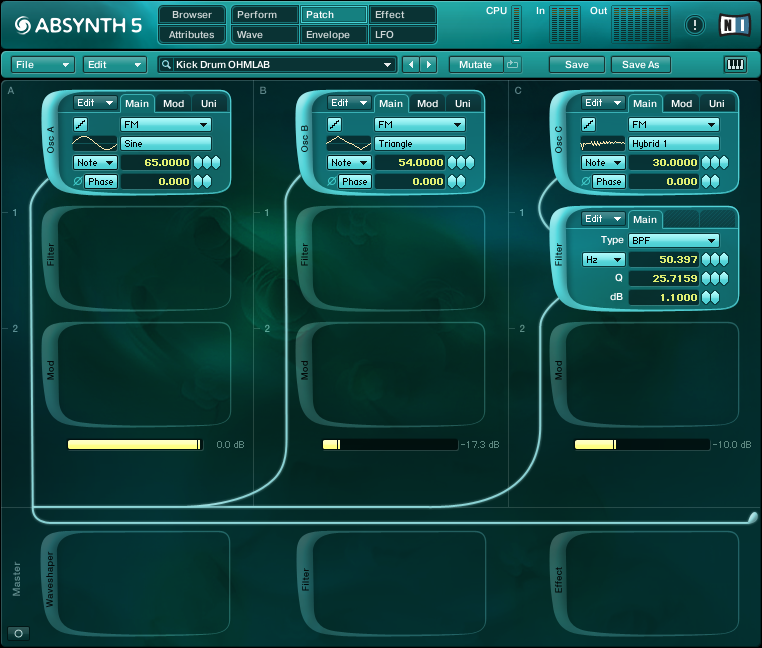This screenshot has height=648, width=762.
Task: Click filter frequency 50.397 adjust arrows
Action: [715, 260]
